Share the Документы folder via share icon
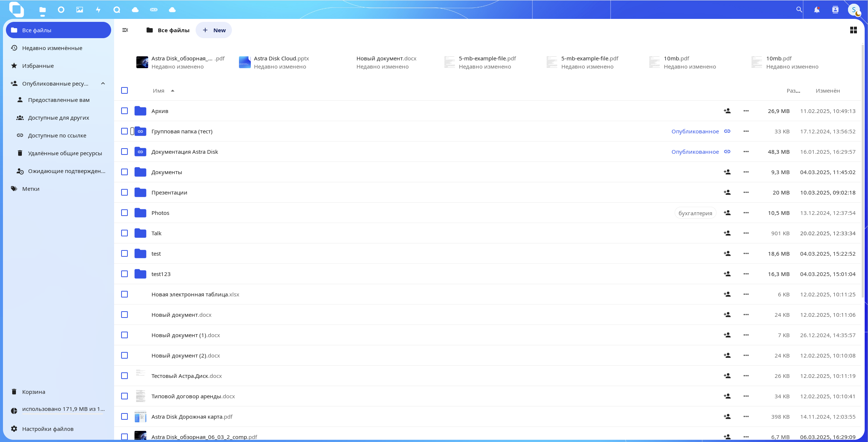Viewport: 868px width, 442px height. [727, 172]
